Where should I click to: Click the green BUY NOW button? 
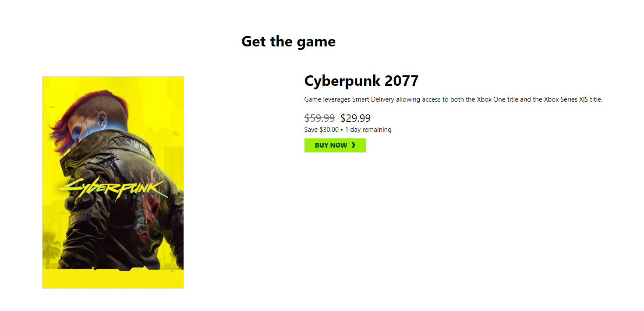pyautogui.click(x=335, y=145)
